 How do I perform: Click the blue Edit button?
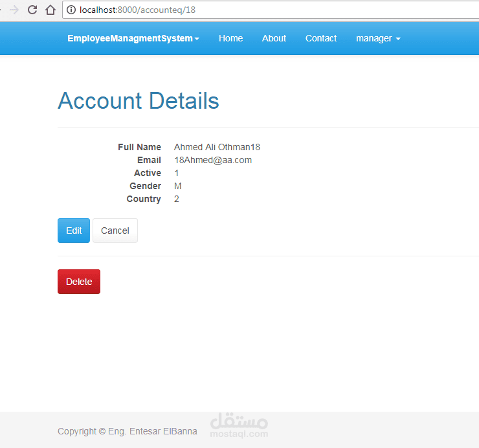(74, 230)
